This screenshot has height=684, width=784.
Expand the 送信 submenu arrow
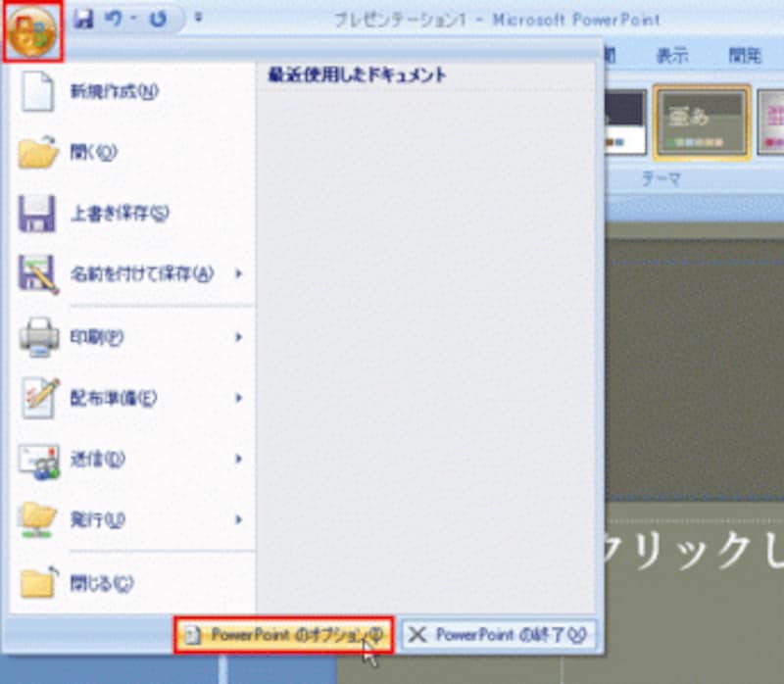(x=239, y=459)
